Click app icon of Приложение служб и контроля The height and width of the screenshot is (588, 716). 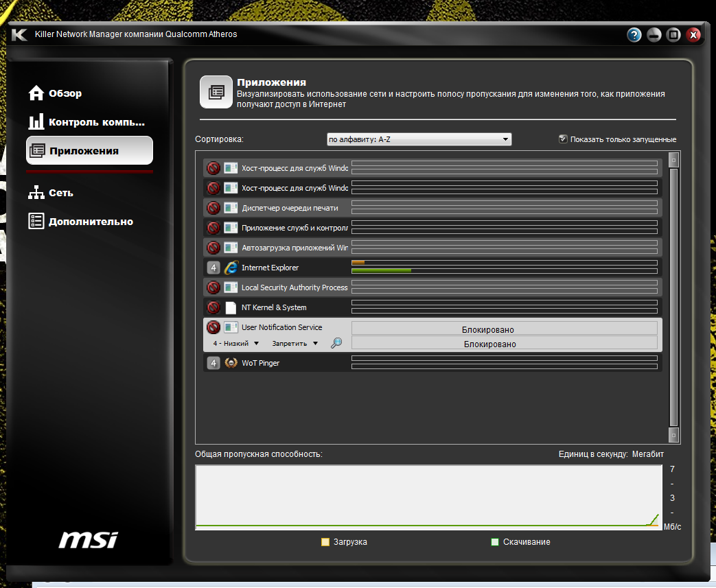[x=231, y=227]
